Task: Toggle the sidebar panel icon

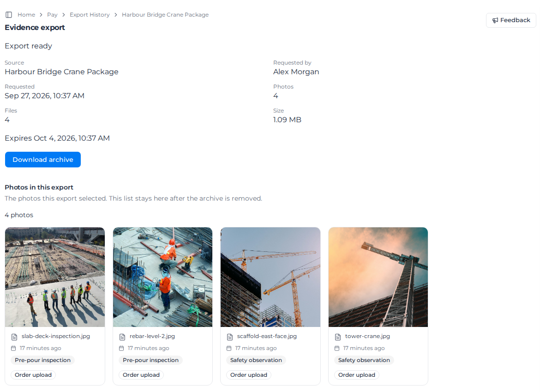Action: click(x=9, y=15)
